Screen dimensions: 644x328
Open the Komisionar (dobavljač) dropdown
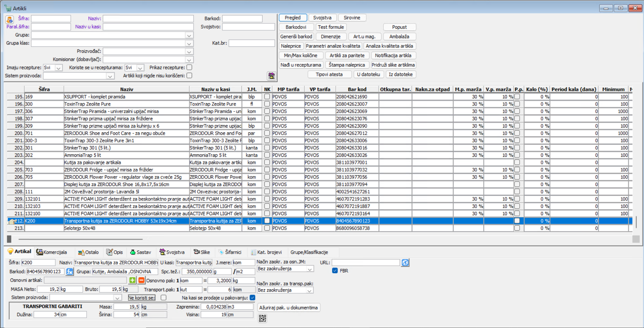tap(189, 60)
